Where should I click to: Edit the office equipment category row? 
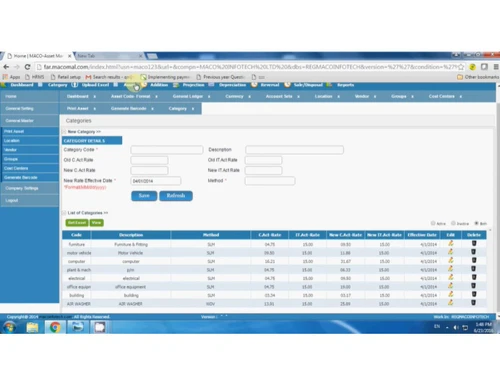450,286
